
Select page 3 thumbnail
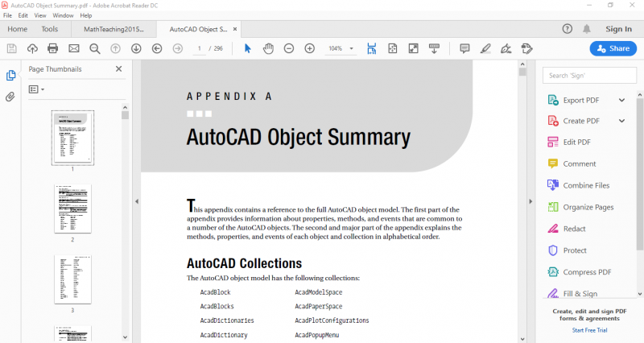tap(72, 279)
